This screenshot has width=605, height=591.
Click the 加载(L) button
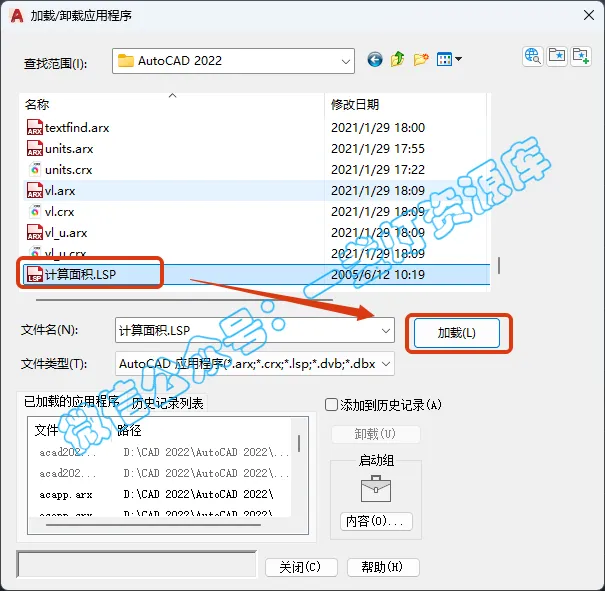(x=456, y=333)
